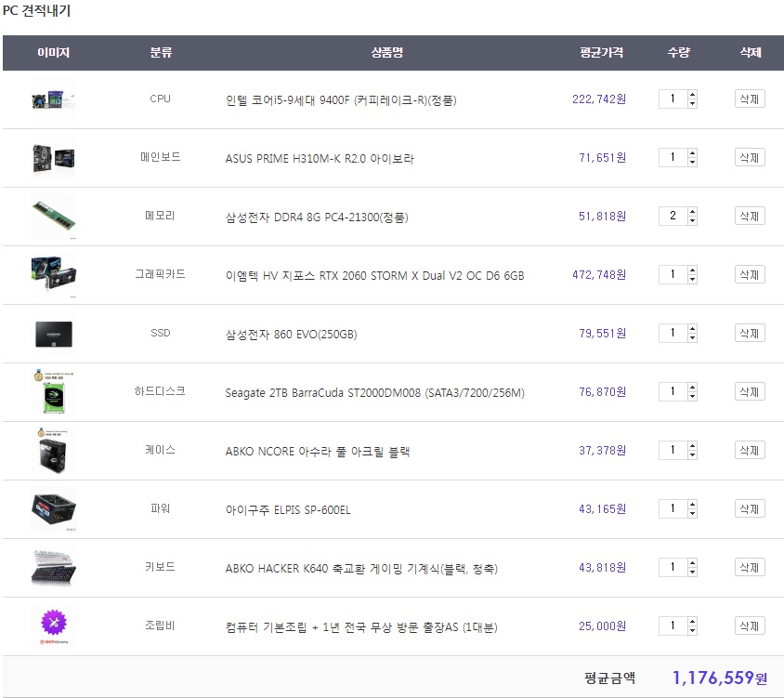This screenshot has width=784, height=698.
Task: Open the 이엠텍 RTX 2060 STORM product name
Action: (374, 275)
